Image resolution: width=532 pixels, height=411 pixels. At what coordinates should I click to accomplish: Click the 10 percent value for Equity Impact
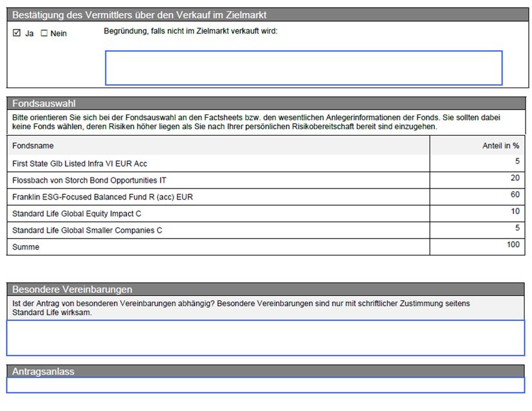coord(515,211)
